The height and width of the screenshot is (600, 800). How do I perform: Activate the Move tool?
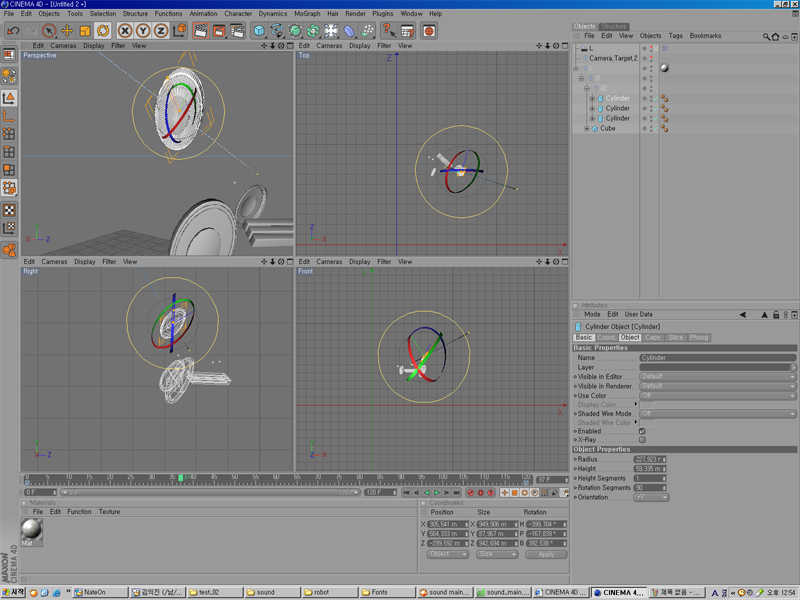[67, 31]
